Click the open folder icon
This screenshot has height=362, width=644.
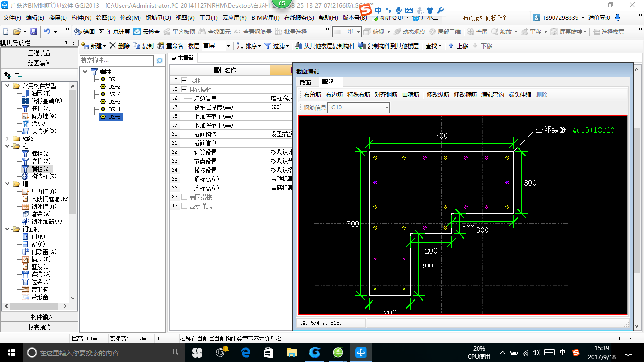click(17, 32)
